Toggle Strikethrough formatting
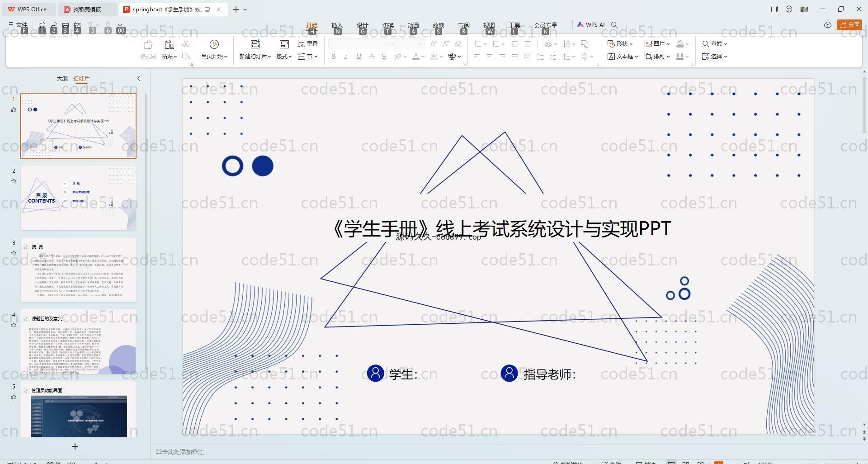868x464 pixels. (x=371, y=57)
